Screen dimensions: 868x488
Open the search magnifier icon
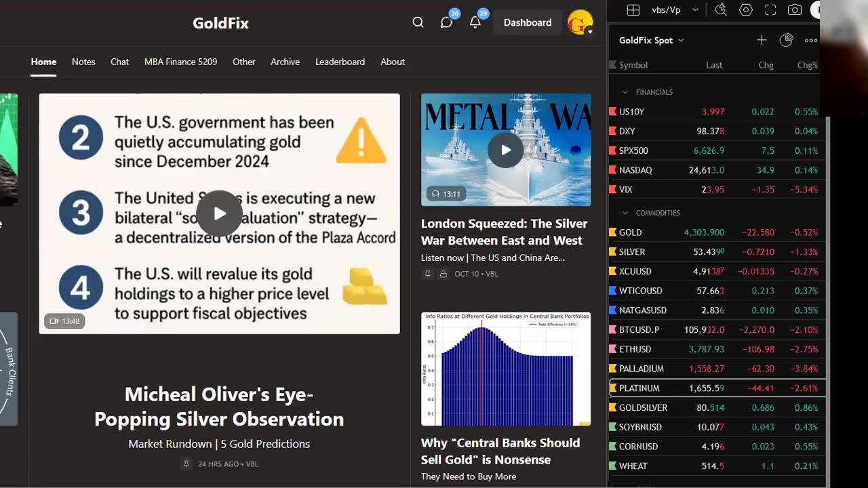tap(418, 22)
